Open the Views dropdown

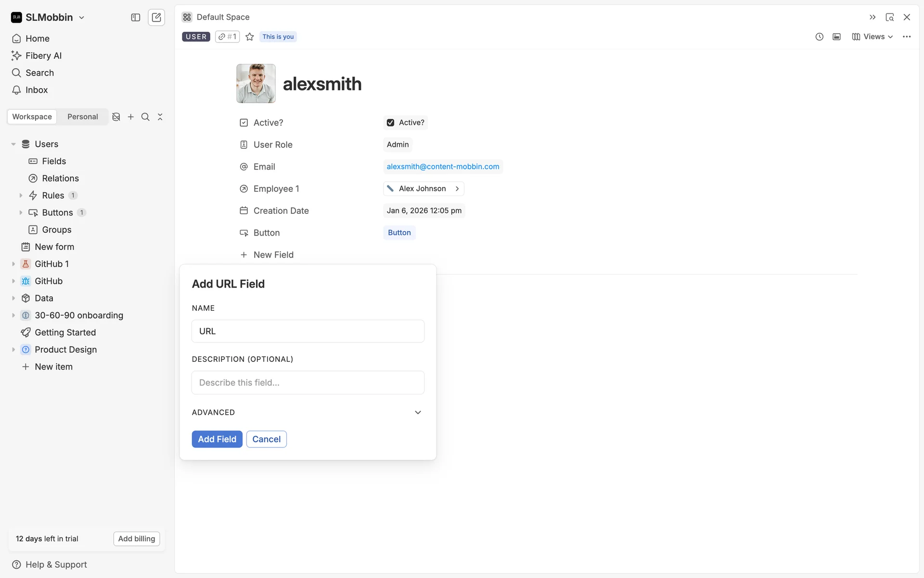[873, 37]
